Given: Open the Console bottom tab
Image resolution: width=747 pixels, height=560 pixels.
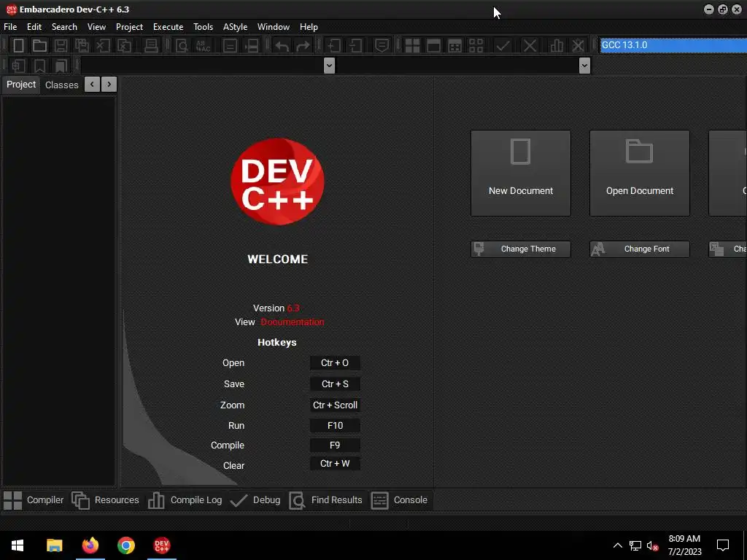Looking at the screenshot, I should 399,500.
